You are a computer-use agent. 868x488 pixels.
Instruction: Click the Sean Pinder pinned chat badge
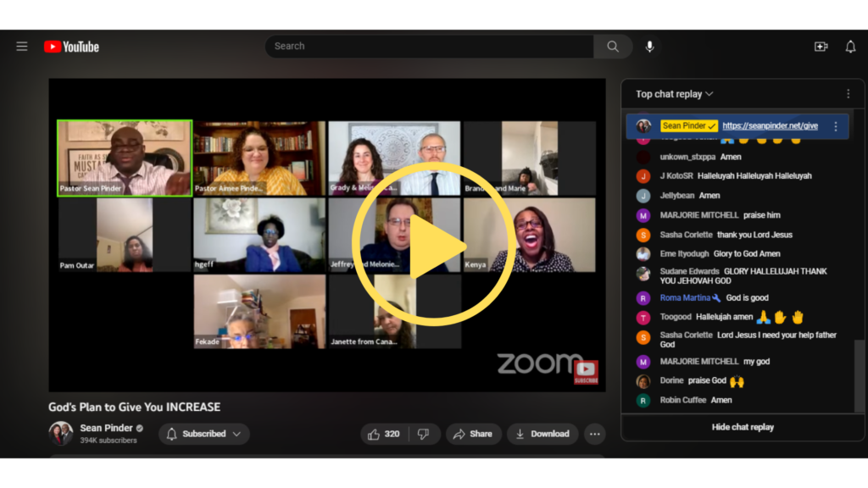(688, 126)
